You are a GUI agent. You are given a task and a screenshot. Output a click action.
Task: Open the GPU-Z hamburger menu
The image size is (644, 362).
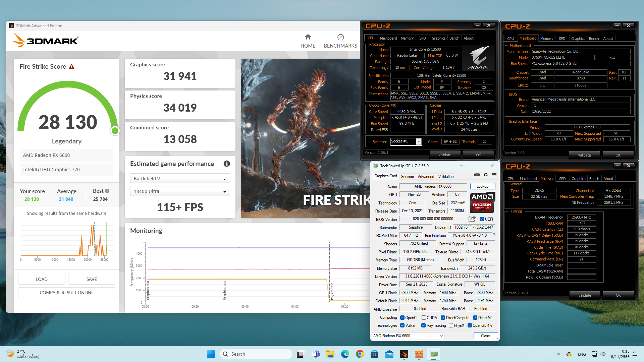(494, 175)
